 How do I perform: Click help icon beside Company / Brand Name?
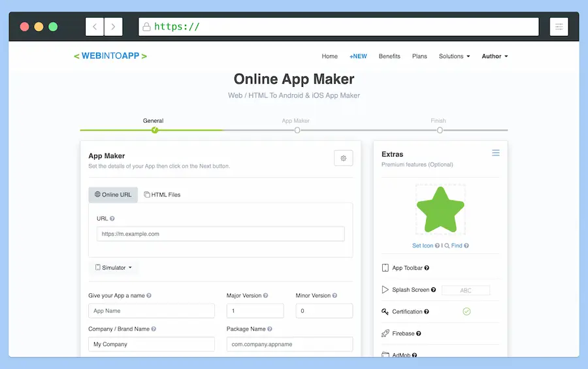coord(154,329)
